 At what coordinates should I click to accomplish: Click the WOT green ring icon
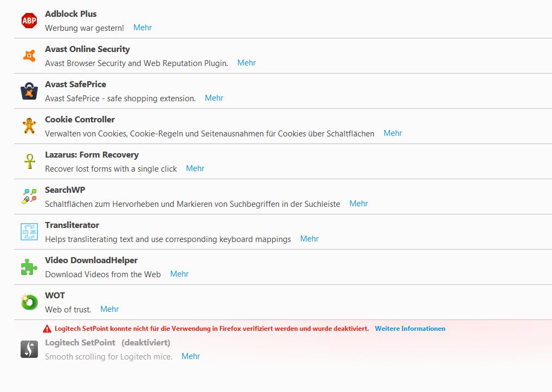tap(29, 302)
